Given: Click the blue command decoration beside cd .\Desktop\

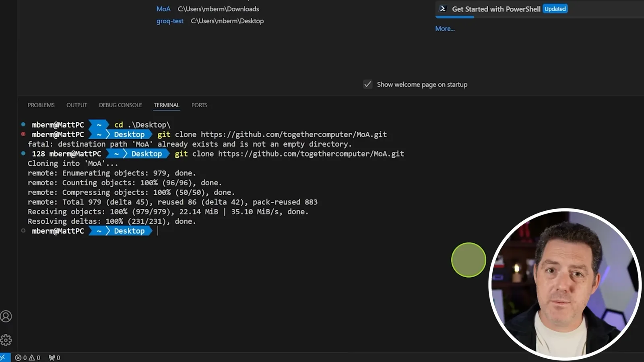Looking at the screenshot, I should pos(23,124).
